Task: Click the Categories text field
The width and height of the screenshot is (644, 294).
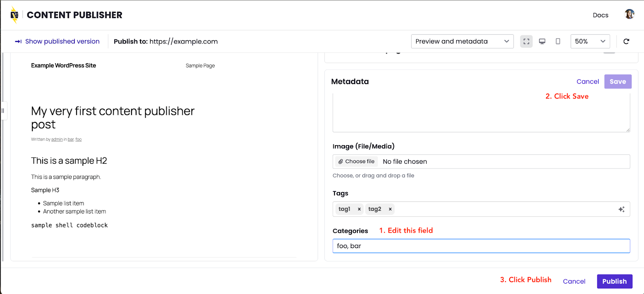Action: pos(481,246)
